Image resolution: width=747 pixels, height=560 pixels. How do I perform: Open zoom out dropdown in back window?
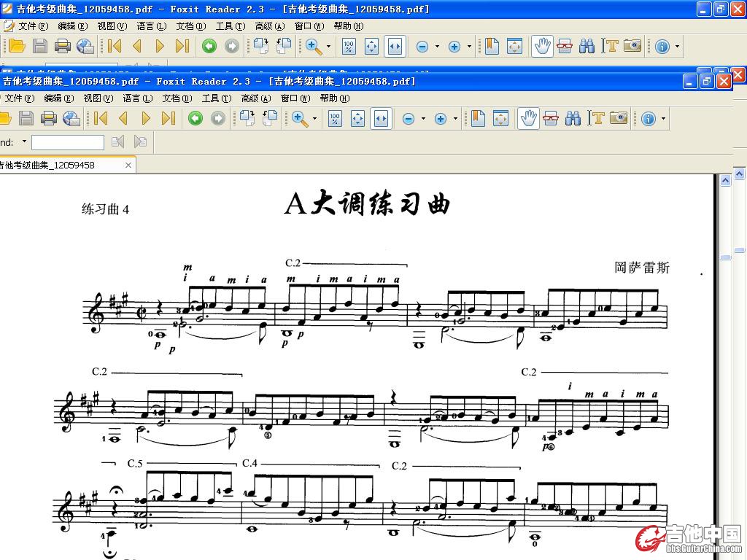click(437, 46)
